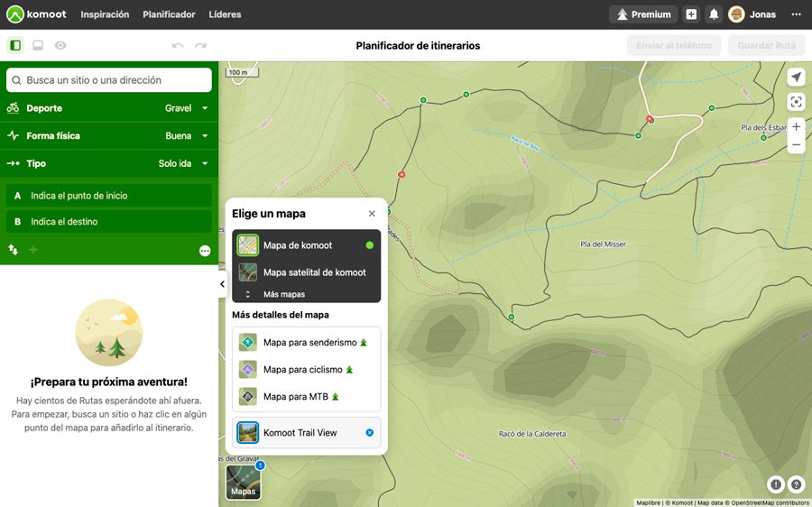
Task: Open notifications bell
Action: click(714, 14)
